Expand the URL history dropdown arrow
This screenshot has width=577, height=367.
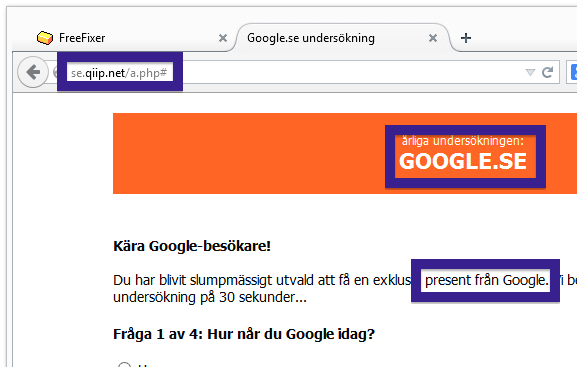[530, 73]
